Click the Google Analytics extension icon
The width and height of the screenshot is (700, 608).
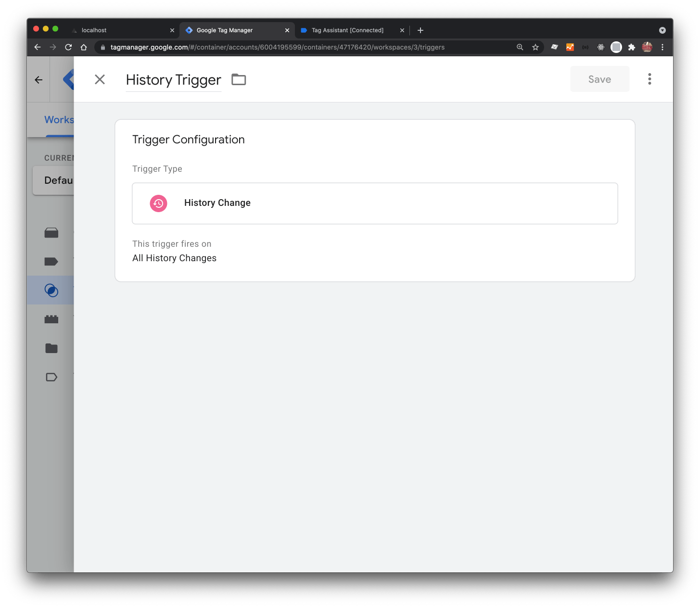click(570, 47)
